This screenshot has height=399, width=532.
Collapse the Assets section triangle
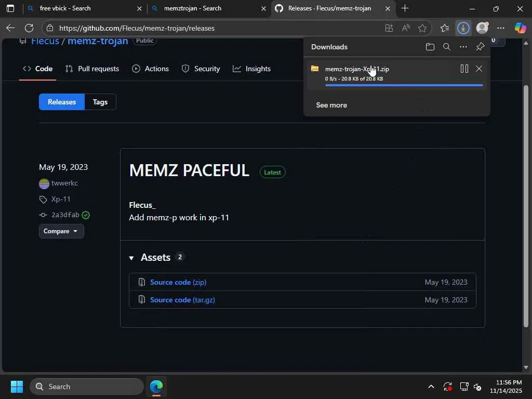[x=131, y=258]
